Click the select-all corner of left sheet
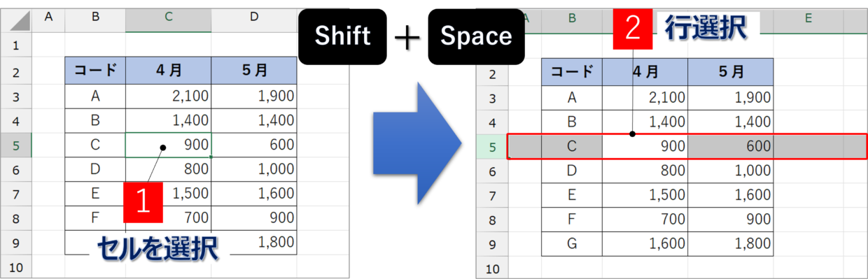The width and height of the screenshot is (868, 279). pos(16,21)
